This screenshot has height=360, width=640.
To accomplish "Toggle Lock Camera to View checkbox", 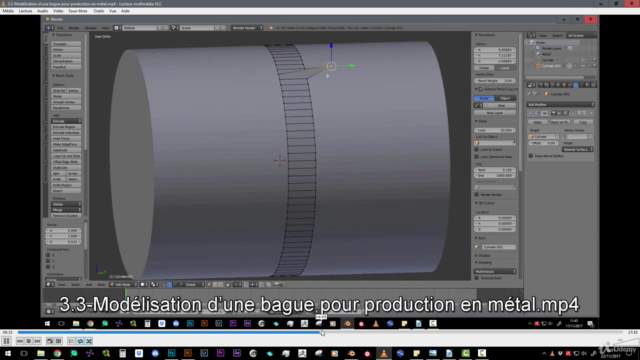I will point(477,157).
